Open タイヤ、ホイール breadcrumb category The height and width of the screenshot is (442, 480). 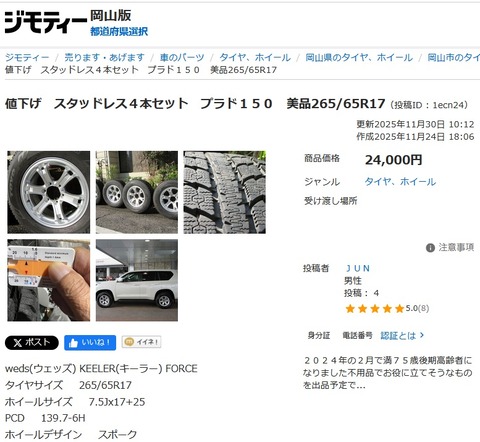click(255, 57)
